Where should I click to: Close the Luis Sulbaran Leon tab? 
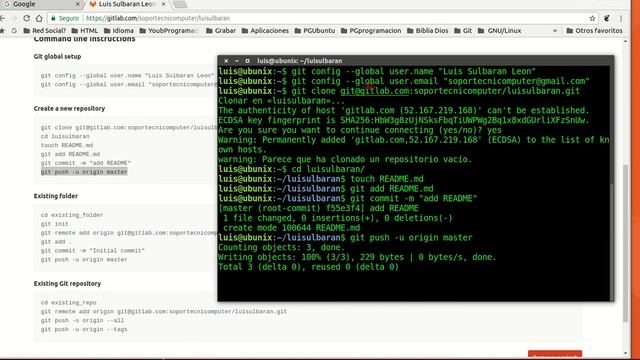point(163,4)
